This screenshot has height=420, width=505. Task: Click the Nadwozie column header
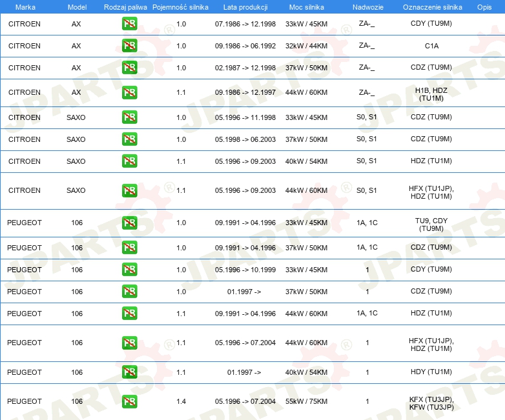pyautogui.click(x=368, y=7)
